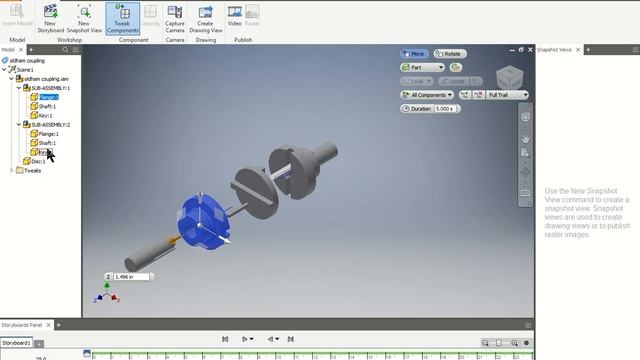Click the Z distance input field

131,277
